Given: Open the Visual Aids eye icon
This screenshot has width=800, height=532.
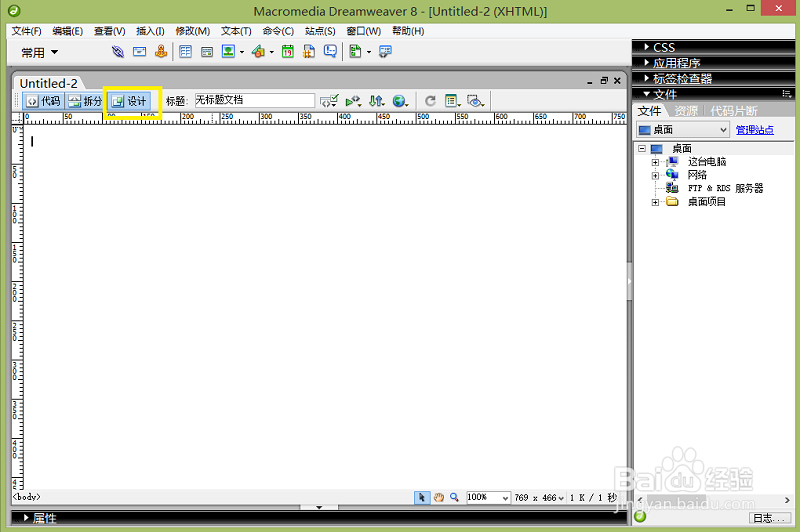Looking at the screenshot, I should tap(476, 101).
